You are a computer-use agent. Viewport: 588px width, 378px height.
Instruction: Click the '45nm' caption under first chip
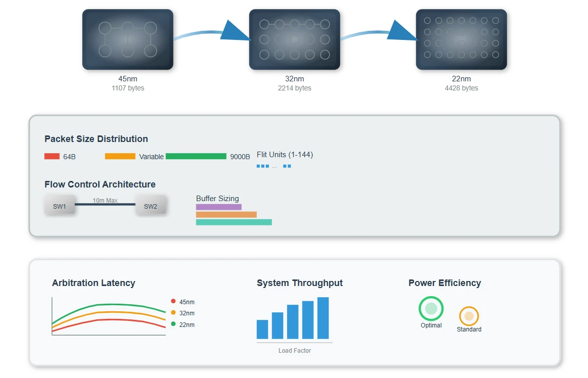click(x=128, y=79)
